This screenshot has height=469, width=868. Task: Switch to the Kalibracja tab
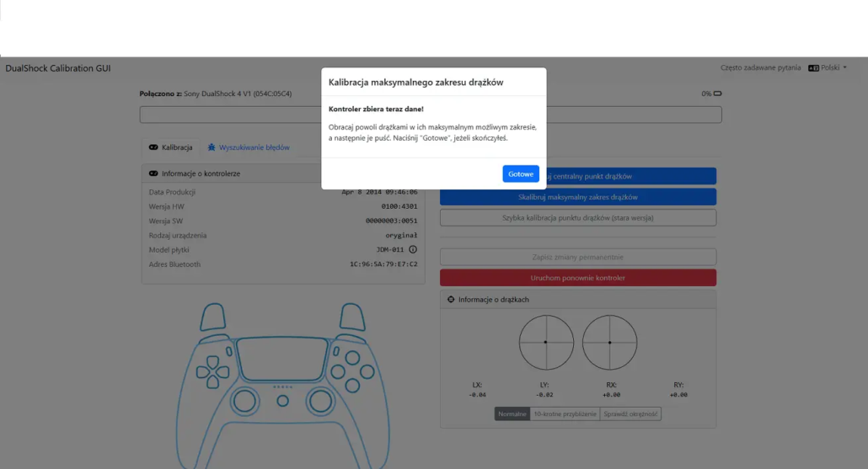click(171, 147)
